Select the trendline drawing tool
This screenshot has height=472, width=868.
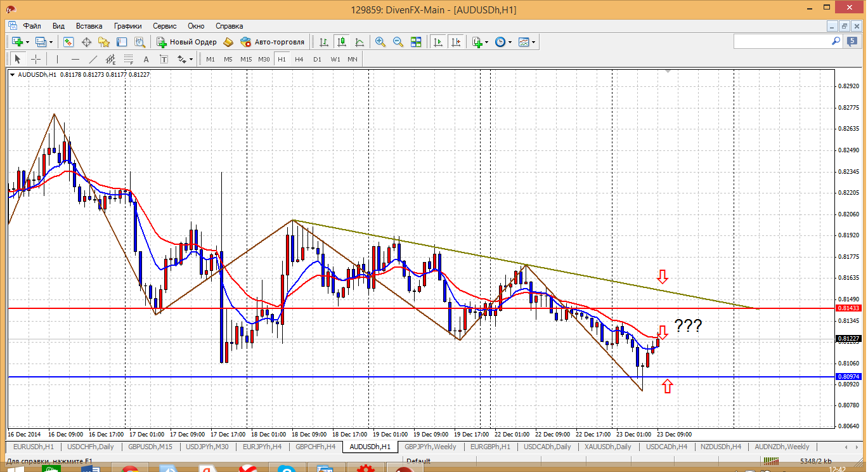coord(93,59)
